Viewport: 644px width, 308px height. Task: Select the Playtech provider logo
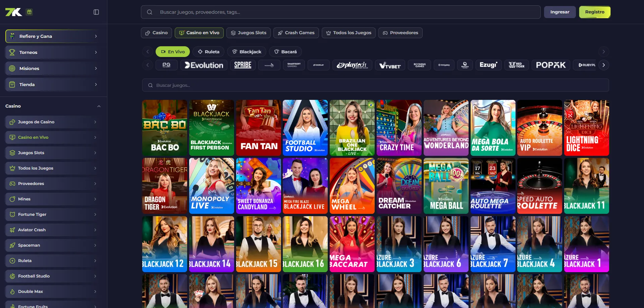pyautogui.click(x=352, y=65)
